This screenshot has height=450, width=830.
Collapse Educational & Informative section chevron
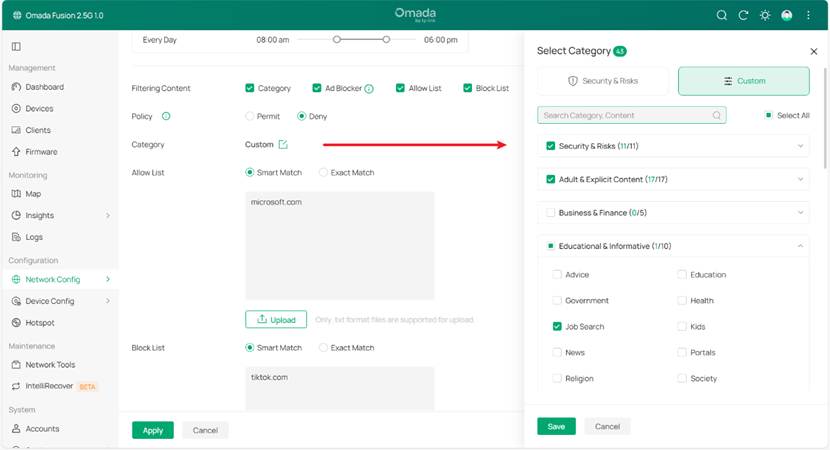tap(800, 246)
